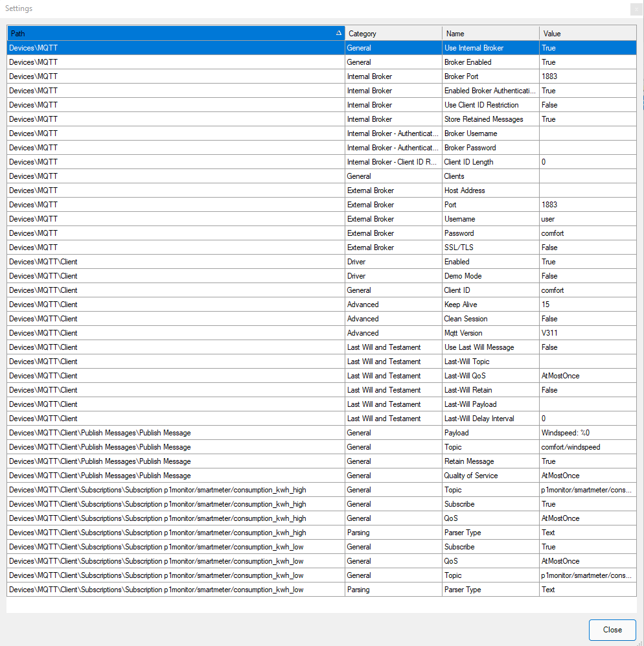The width and height of the screenshot is (644, 646).
Task: Open the Quality of Service AtMostOnce value
Action: point(588,476)
